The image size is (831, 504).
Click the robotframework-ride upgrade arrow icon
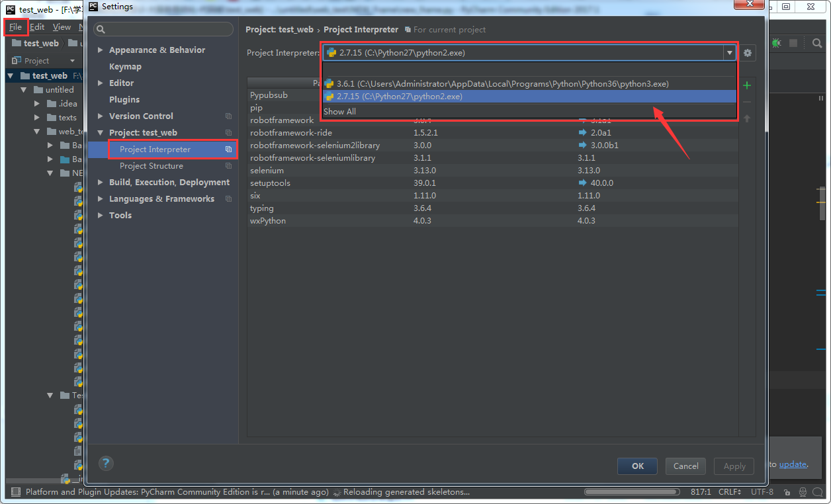[583, 133]
